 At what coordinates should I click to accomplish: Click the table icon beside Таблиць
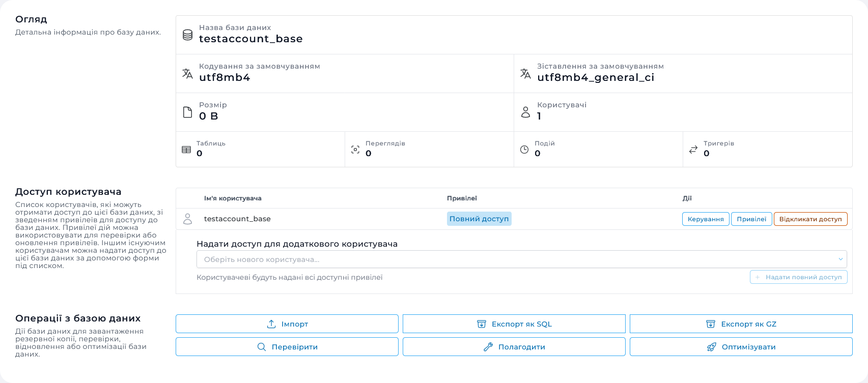[186, 150]
